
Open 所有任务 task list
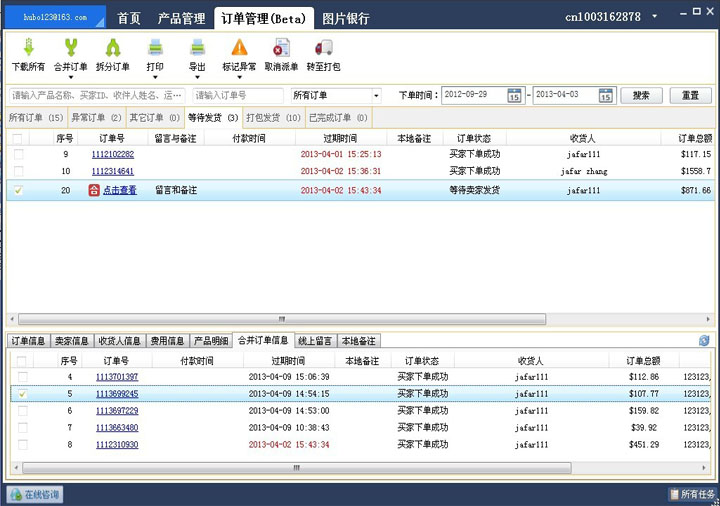tap(692, 495)
